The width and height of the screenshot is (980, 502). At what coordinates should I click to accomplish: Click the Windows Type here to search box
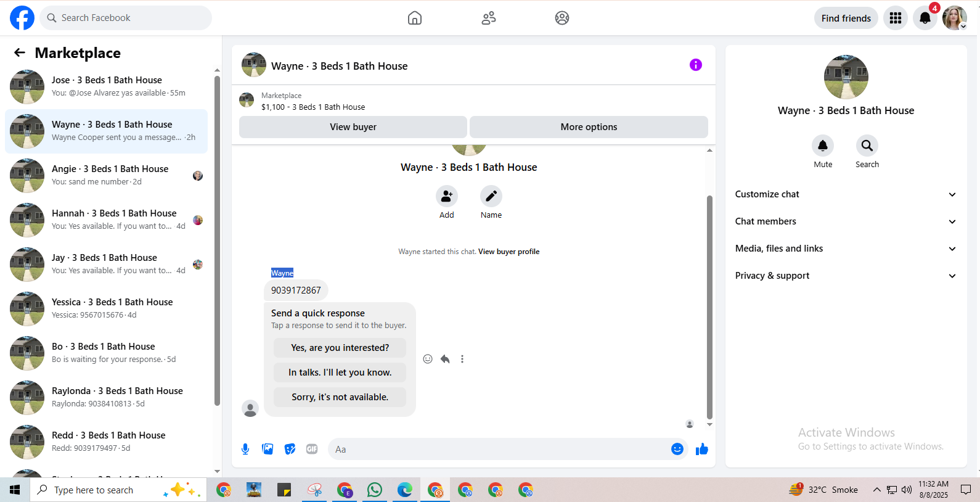(118, 490)
